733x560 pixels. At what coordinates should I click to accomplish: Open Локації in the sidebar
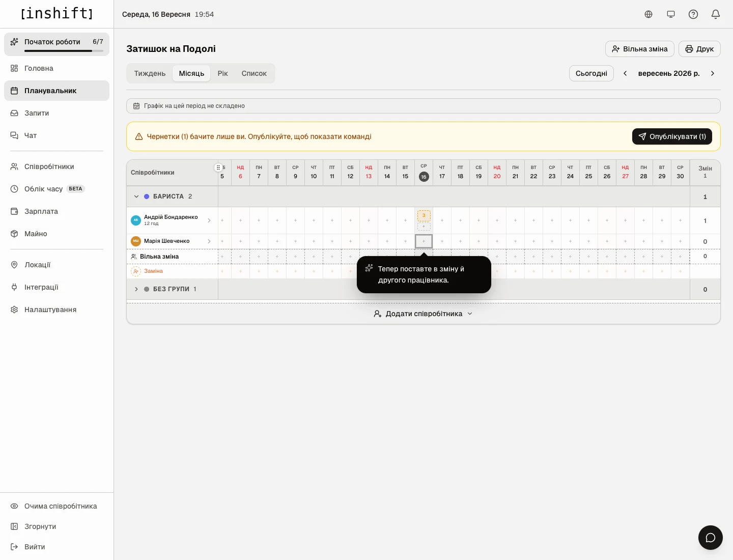[57, 265]
